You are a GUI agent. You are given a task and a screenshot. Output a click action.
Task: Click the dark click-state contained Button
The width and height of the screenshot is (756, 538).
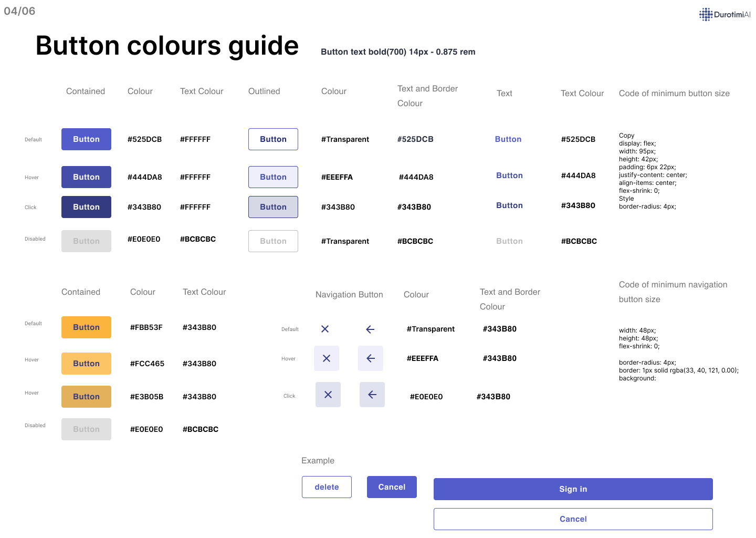tap(86, 206)
